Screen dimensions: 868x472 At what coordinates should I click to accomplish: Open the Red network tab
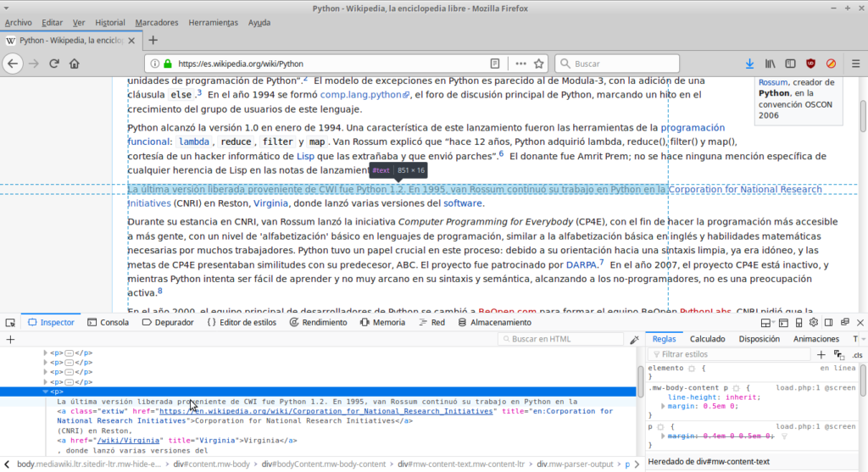pyautogui.click(x=431, y=323)
